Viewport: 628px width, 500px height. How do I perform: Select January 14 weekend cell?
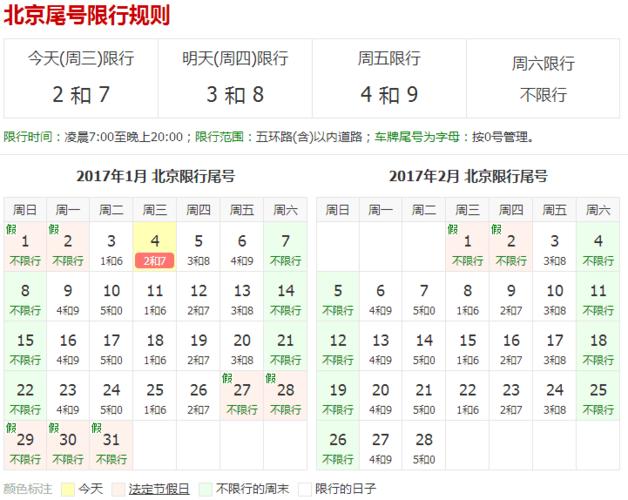pos(285,296)
